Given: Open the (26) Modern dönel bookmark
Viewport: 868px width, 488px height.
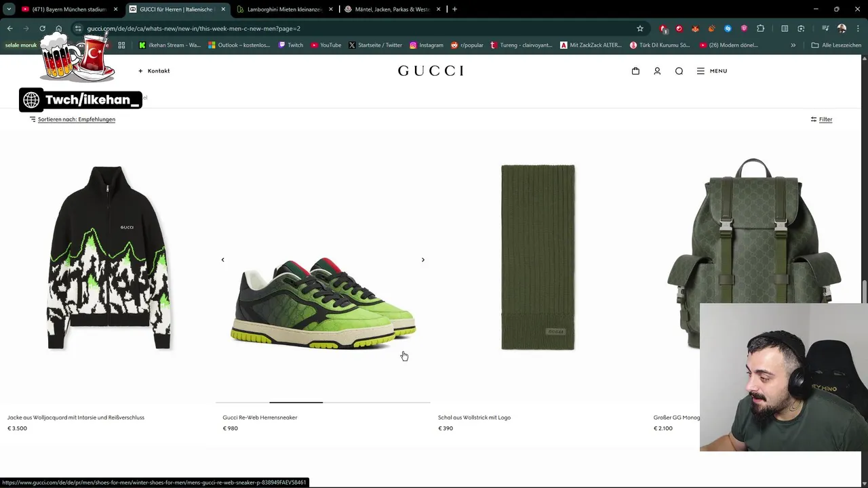Looking at the screenshot, I should [730, 45].
